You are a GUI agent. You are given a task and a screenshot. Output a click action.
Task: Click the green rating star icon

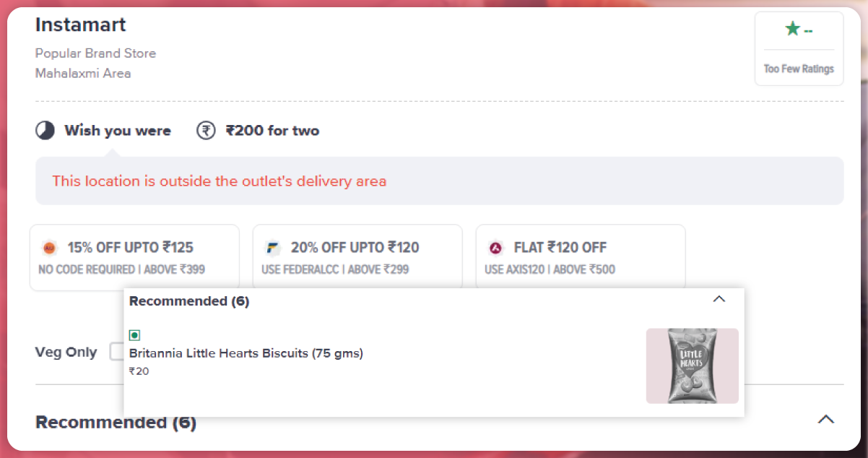click(793, 30)
